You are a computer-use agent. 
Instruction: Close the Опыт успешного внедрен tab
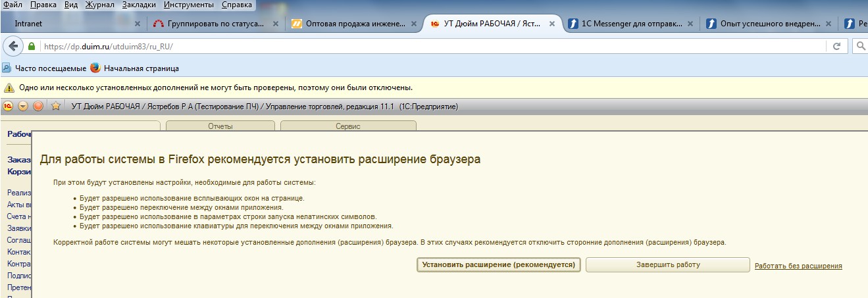tap(828, 24)
